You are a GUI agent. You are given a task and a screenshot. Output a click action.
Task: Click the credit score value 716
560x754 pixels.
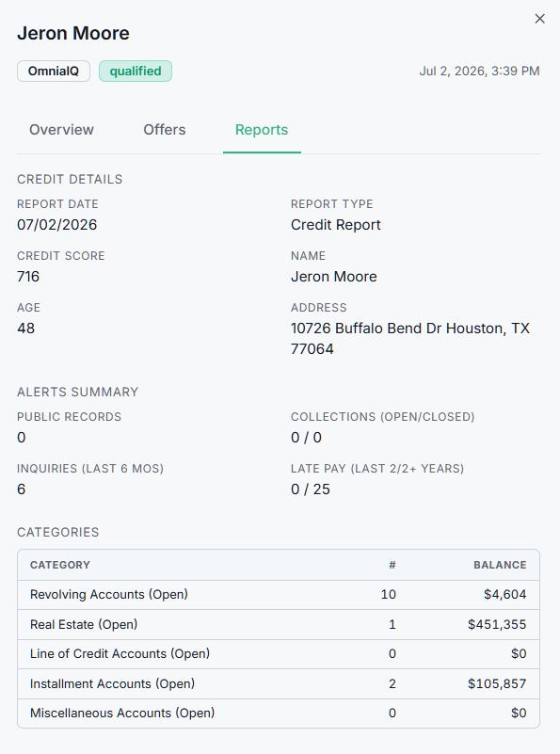coord(28,277)
